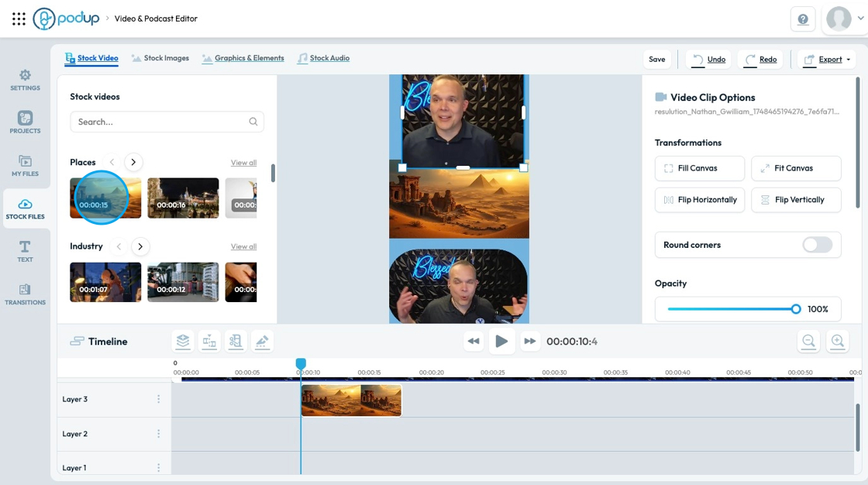Open Layer 1 options menu
Viewport: 868px width, 485px height.
click(158, 468)
